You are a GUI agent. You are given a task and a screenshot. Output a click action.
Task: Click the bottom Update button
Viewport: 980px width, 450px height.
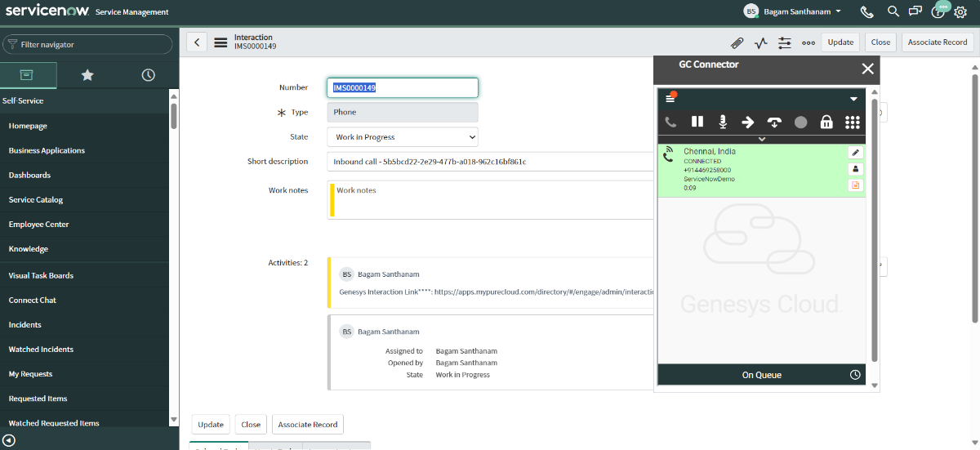tap(211, 425)
